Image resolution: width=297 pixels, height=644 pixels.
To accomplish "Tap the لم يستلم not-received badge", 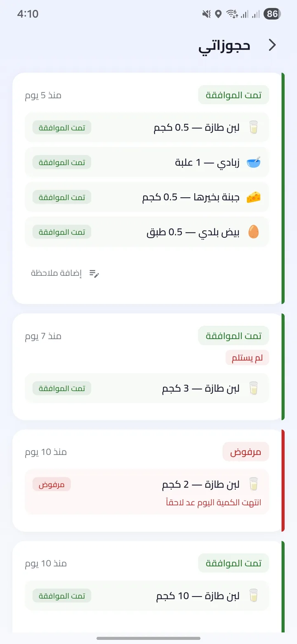I will click(247, 358).
